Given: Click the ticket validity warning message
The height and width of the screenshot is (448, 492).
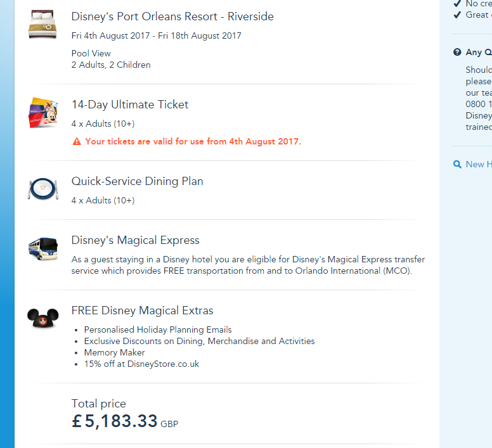Looking at the screenshot, I should point(193,141).
